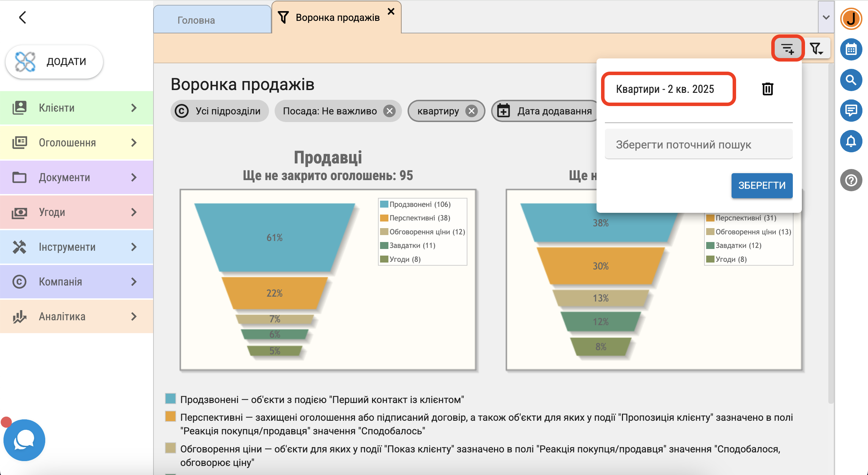Open the live chat bubble
This screenshot has height=475, width=868.
click(24, 440)
